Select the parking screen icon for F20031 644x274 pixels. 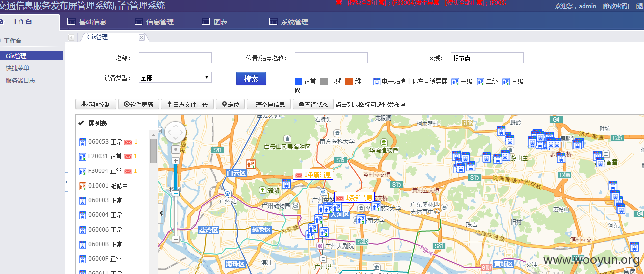tap(82, 157)
